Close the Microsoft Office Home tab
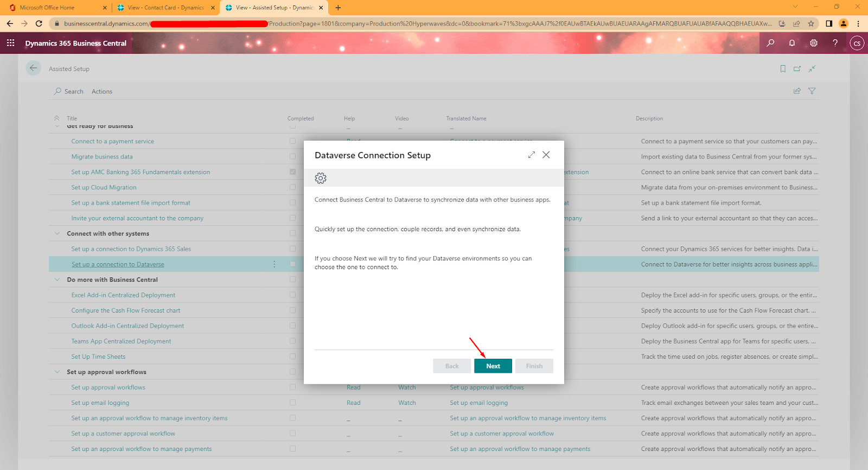868x470 pixels. pos(105,8)
